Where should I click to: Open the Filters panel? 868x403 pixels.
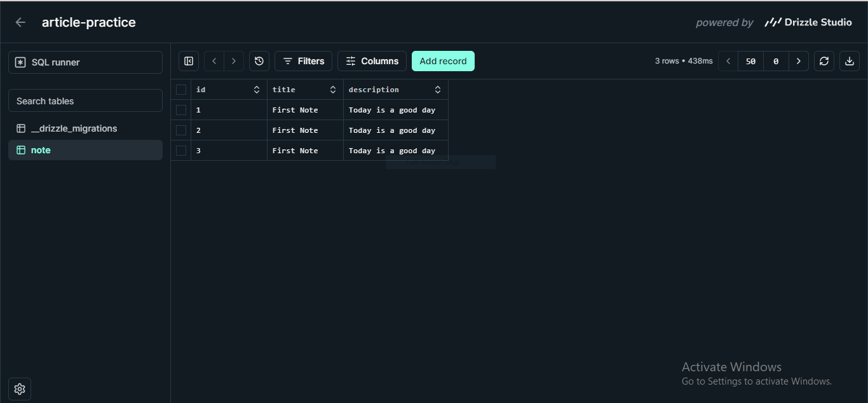[x=303, y=60]
